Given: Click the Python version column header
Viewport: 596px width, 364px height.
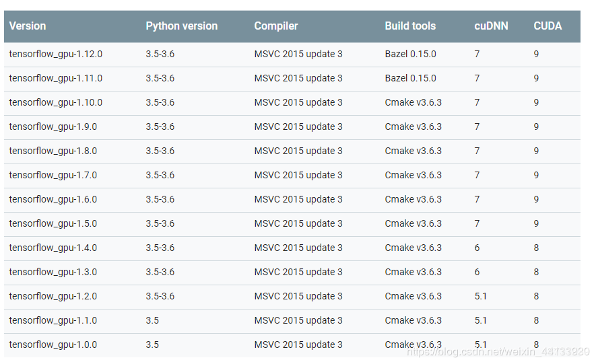Looking at the screenshot, I should [181, 26].
